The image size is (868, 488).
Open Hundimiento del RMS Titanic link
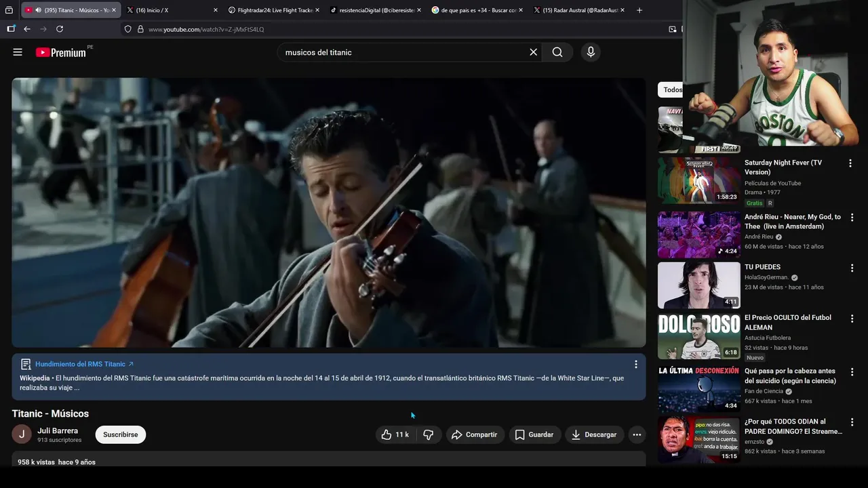click(x=84, y=364)
